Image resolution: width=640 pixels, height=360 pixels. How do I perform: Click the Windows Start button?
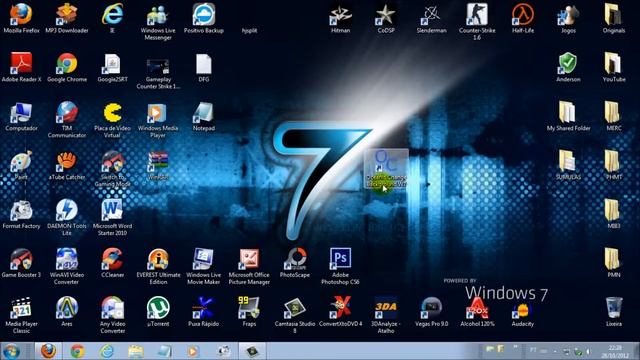(x=11, y=351)
